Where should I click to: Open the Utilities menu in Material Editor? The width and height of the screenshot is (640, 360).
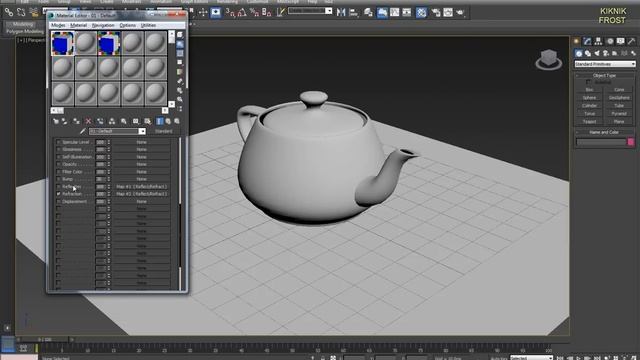[148, 25]
